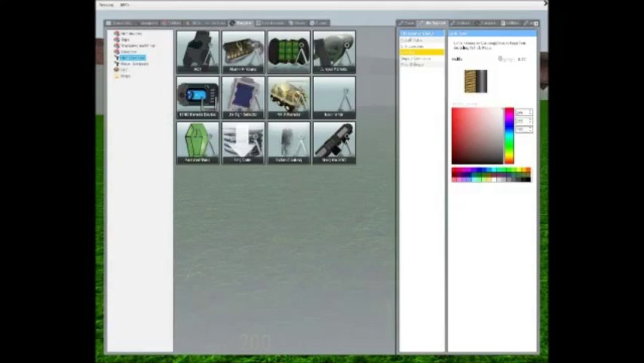Open the first menu in top menu bar
The image size is (644, 363).
pos(106,5)
